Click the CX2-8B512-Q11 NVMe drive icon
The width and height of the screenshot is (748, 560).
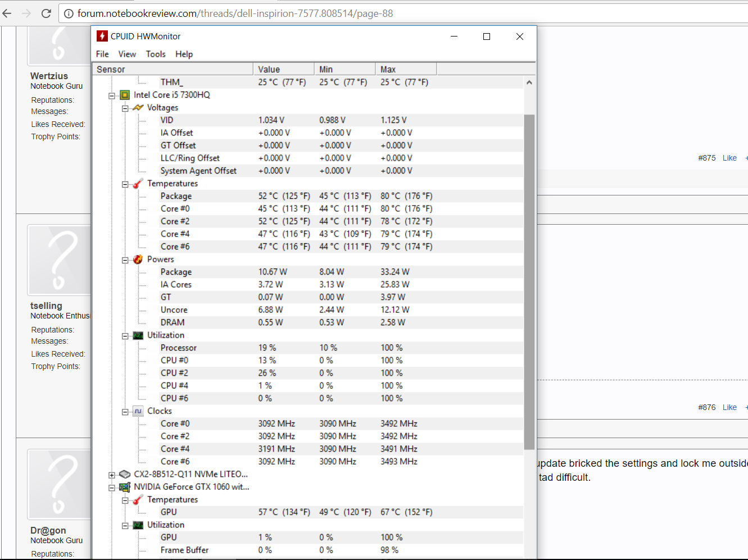(x=125, y=475)
